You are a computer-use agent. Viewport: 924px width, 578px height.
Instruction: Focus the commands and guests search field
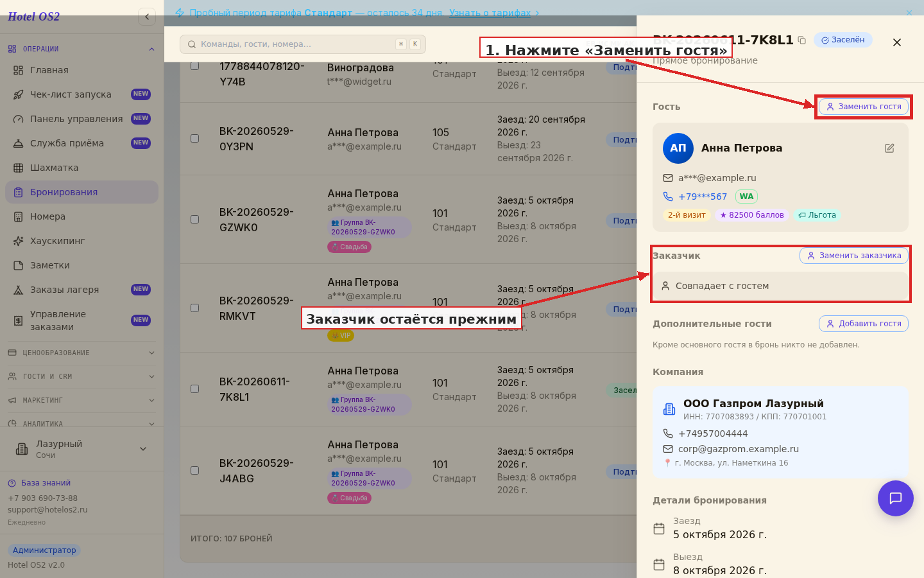303,44
